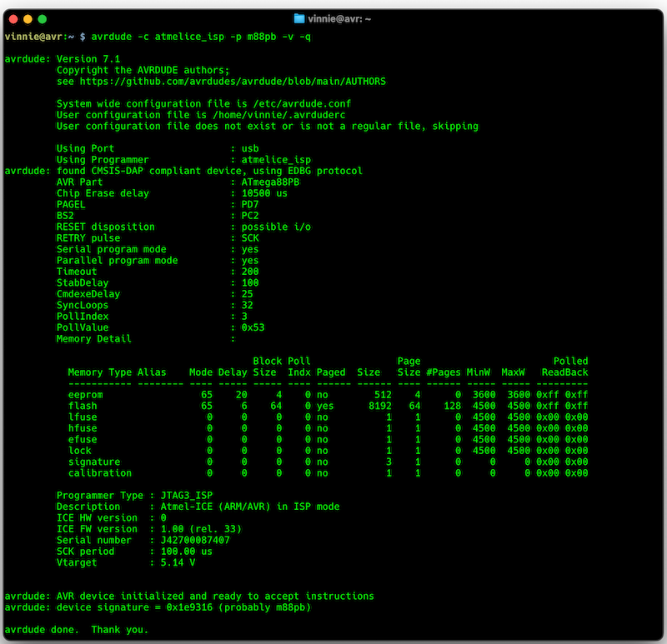The image size is (667, 644).
Task: Click the RESET disposition value 'possible i/o'
Action: [276, 227]
